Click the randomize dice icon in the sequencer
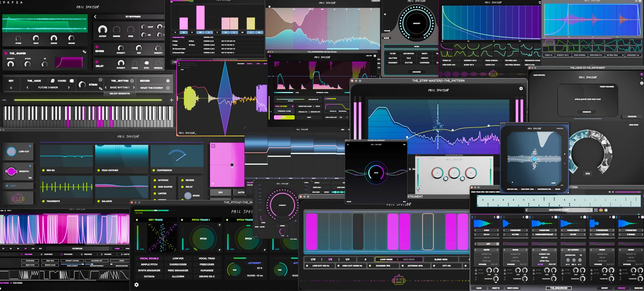This screenshot has height=291, width=644. 596,210
